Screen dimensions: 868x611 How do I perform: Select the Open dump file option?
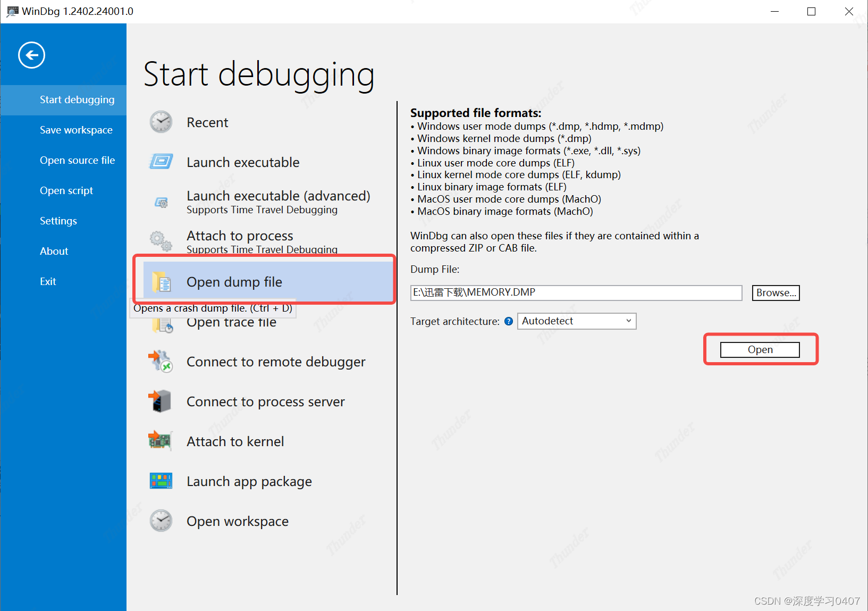(x=234, y=282)
